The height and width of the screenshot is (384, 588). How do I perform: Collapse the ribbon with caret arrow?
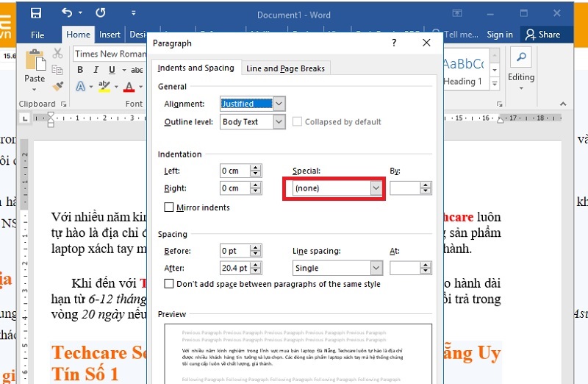point(563,104)
